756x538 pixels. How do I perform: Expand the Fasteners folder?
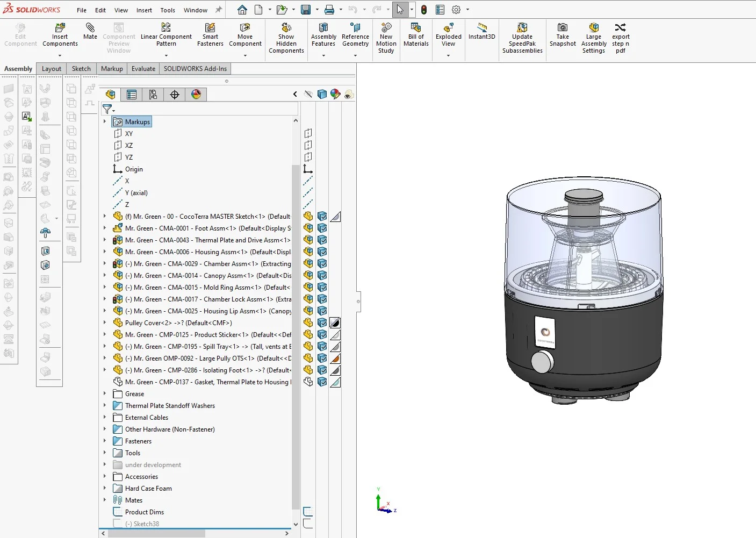[105, 441]
